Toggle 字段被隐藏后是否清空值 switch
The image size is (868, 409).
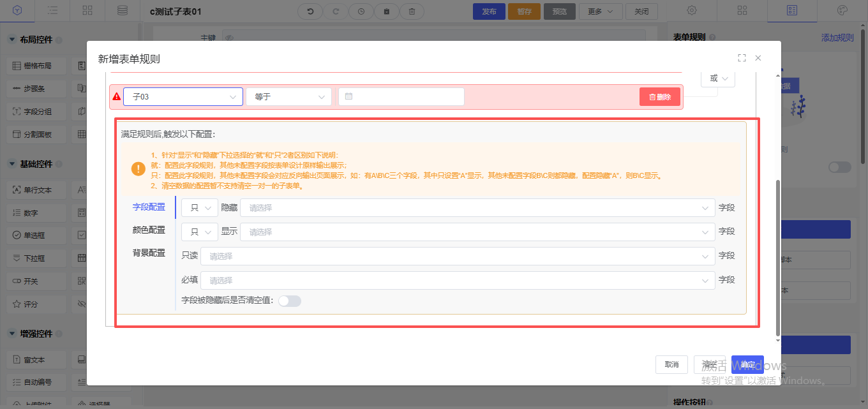pos(289,301)
